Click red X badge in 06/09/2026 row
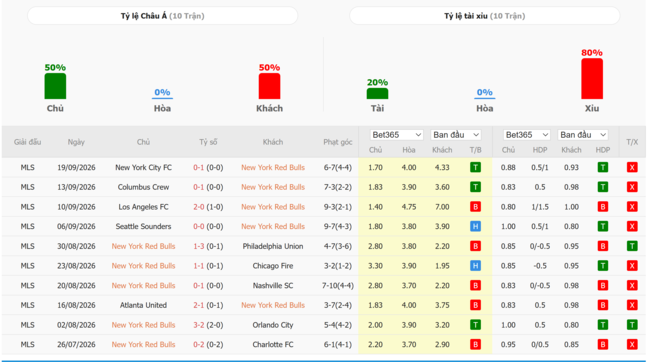 [632, 226]
